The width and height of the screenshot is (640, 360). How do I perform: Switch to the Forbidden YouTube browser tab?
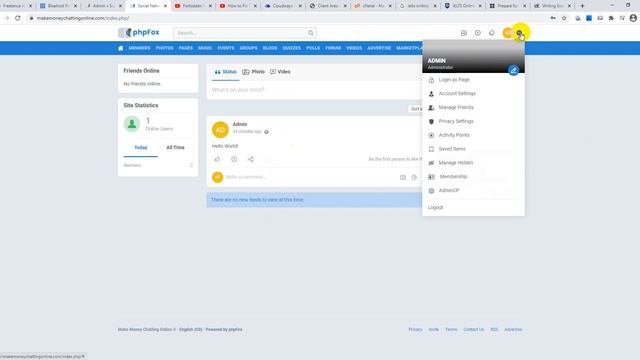[x=193, y=6]
